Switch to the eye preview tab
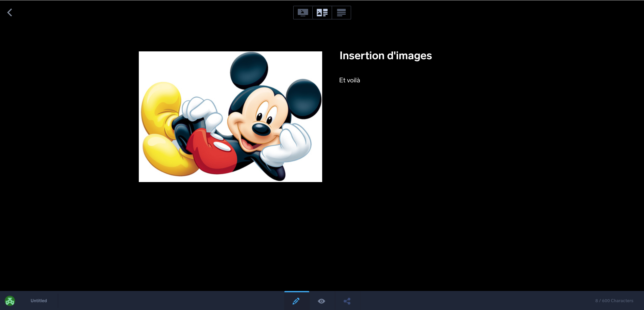Screen dimensions: 644x310 [x=321, y=301]
